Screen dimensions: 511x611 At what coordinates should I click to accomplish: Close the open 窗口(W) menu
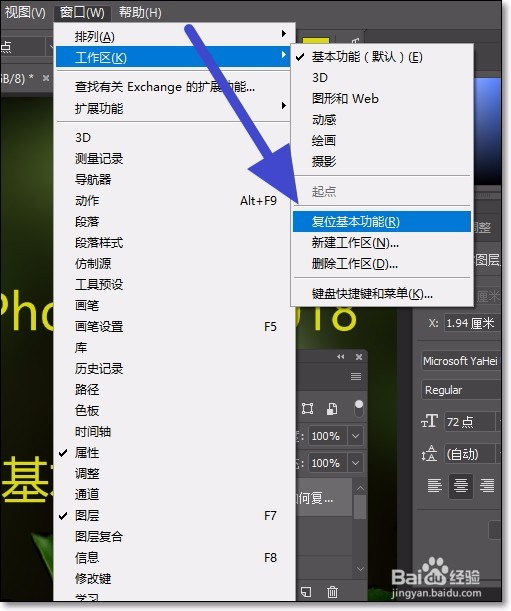pyautogui.click(x=82, y=12)
